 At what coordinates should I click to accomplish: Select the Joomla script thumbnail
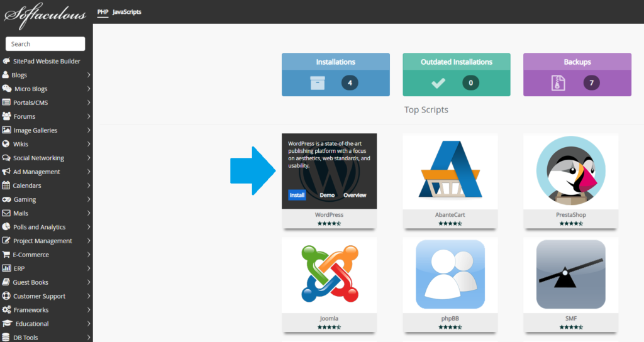pyautogui.click(x=329, y=275)
